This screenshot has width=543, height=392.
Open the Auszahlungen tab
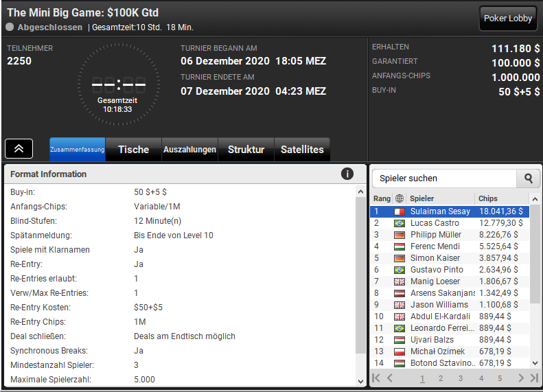[x=189, y=150]
